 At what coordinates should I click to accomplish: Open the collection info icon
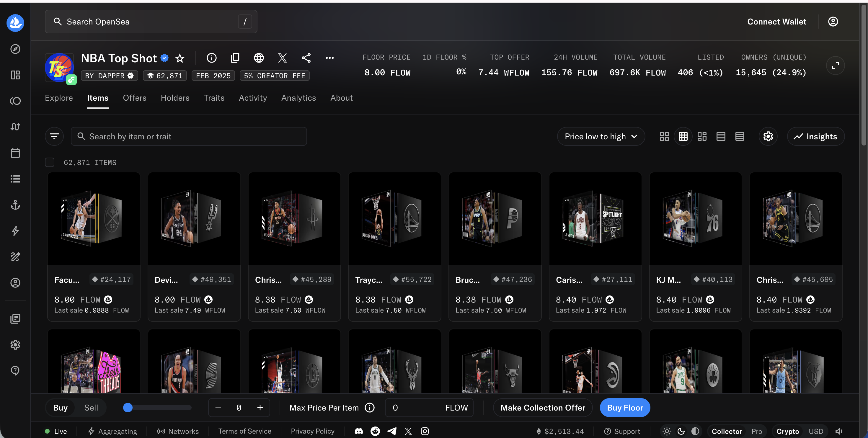(x=212, y=58)
